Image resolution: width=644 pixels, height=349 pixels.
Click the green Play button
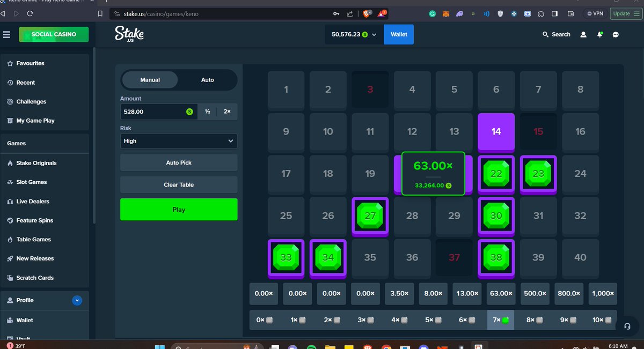[179, 209]
